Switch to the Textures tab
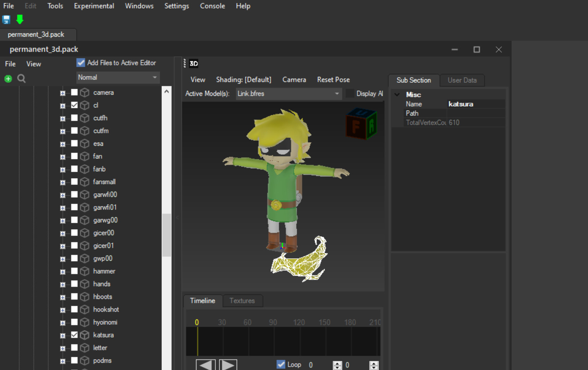Viewport: 588px width, 370px height. (242, 301)
